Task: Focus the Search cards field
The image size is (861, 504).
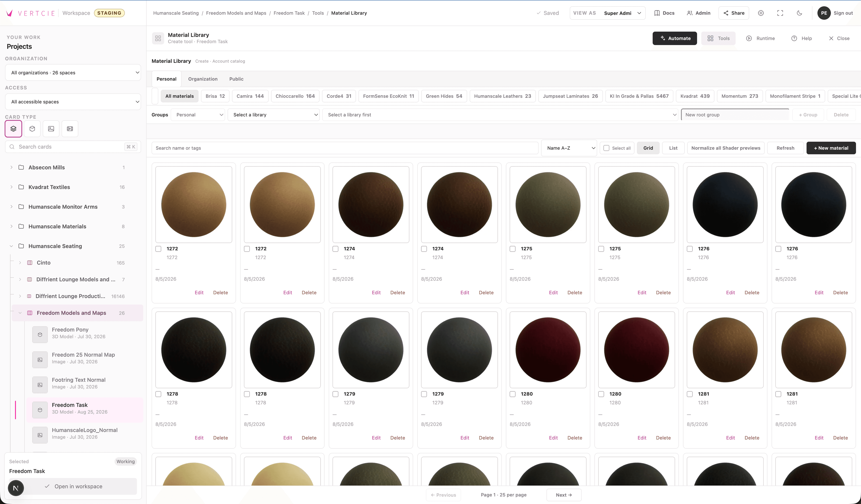Action: click(x=73, y=147)
